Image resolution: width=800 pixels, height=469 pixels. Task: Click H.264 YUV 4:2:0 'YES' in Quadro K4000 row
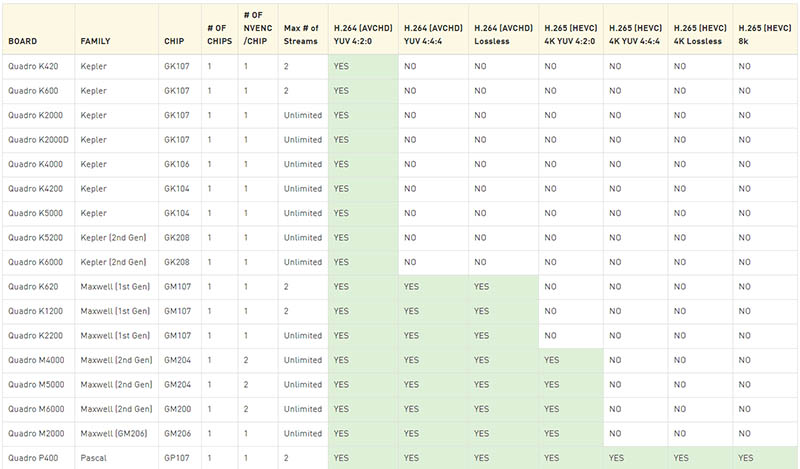(341, 164)
